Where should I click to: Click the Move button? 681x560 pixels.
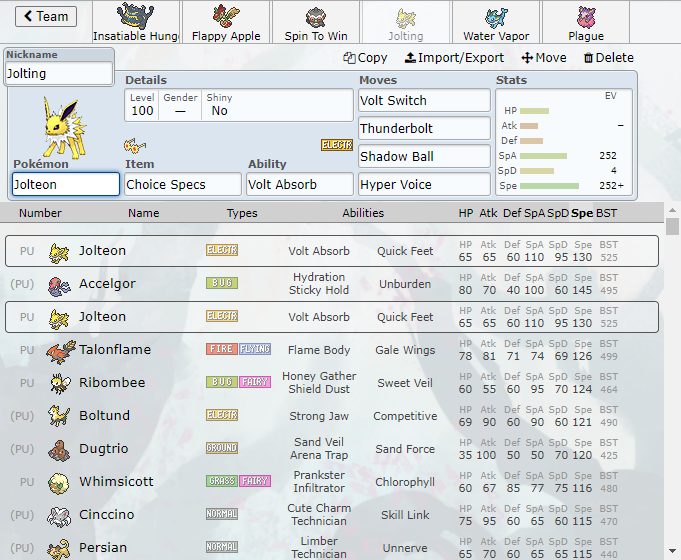pos(544,58)
